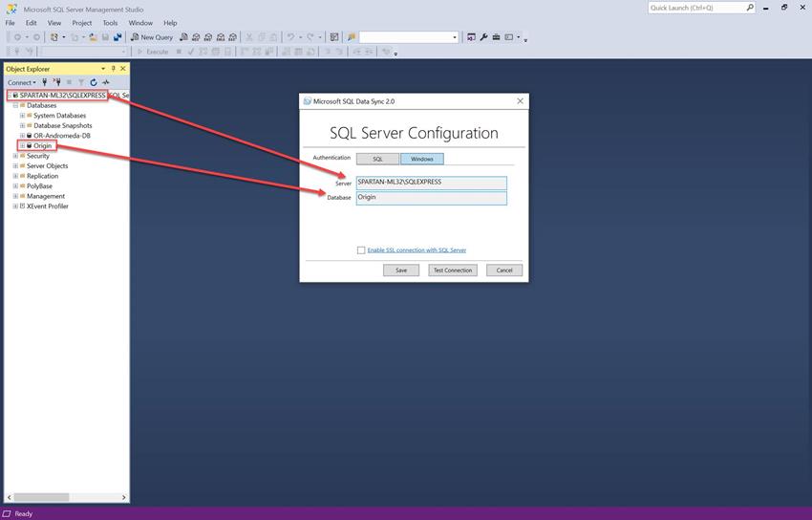
Task: Click the Open File folder icon in toolbar
Action: [x=94, y=37]
